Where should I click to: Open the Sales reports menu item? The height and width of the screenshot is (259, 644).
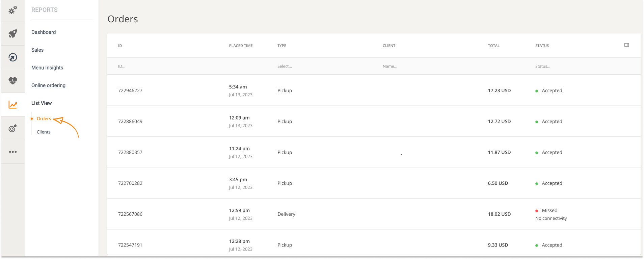pos(37,50)
